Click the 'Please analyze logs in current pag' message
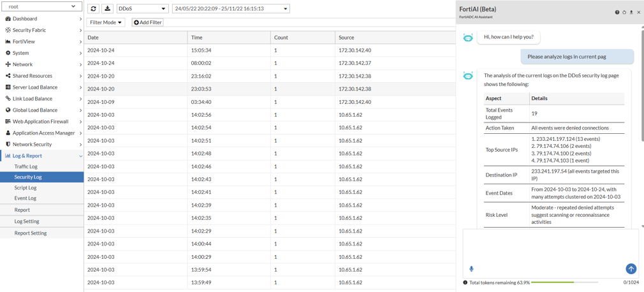The image size is (644, 292). point(577,57)
